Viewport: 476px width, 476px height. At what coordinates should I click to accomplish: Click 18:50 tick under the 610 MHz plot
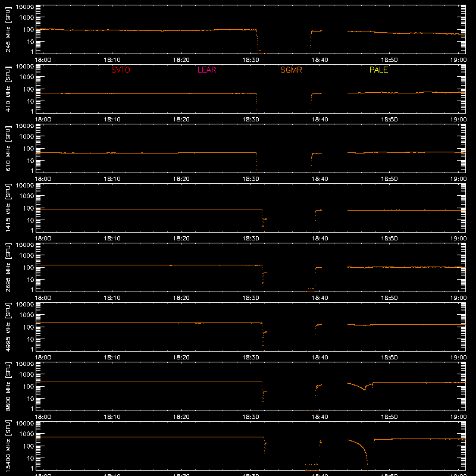click(x=389, y=179)
